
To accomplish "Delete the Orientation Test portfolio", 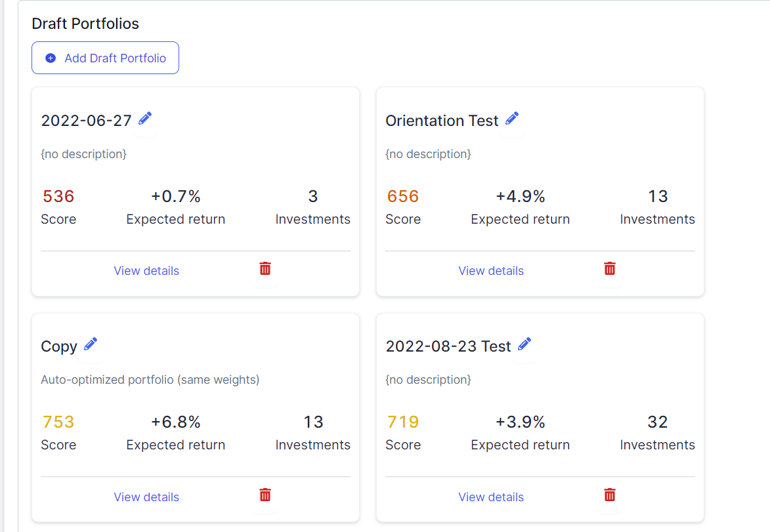I will (x=610, y=268).
